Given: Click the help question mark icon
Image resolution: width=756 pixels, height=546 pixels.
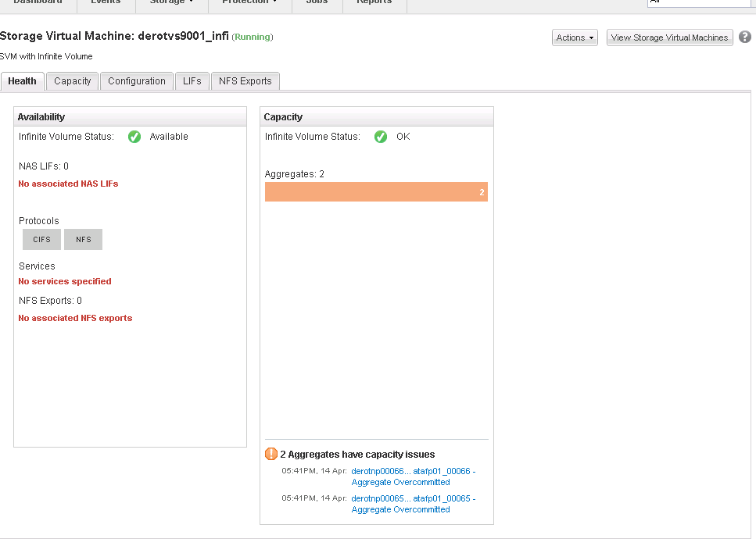Looking at the screenshot, I should [744, 37].
